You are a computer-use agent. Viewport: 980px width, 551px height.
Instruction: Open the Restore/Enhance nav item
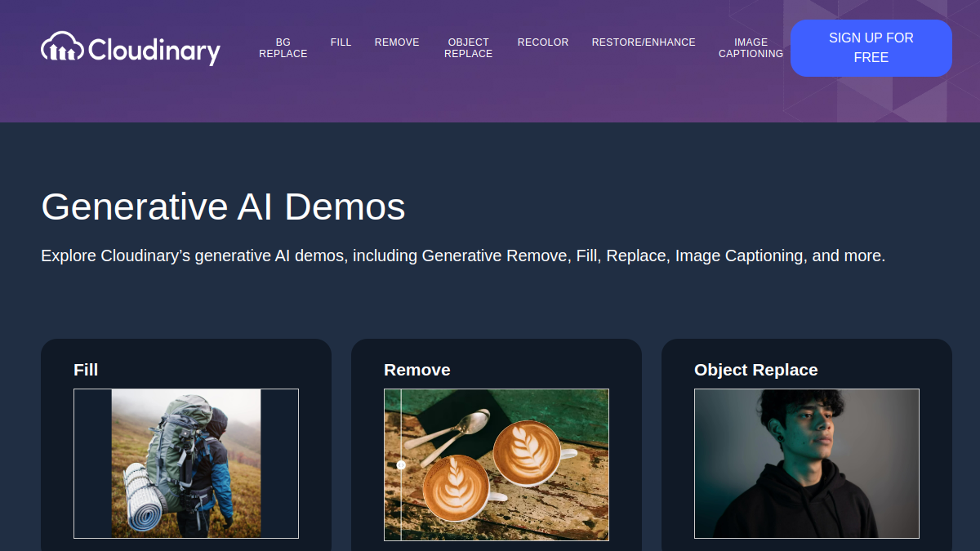point(644,42)
